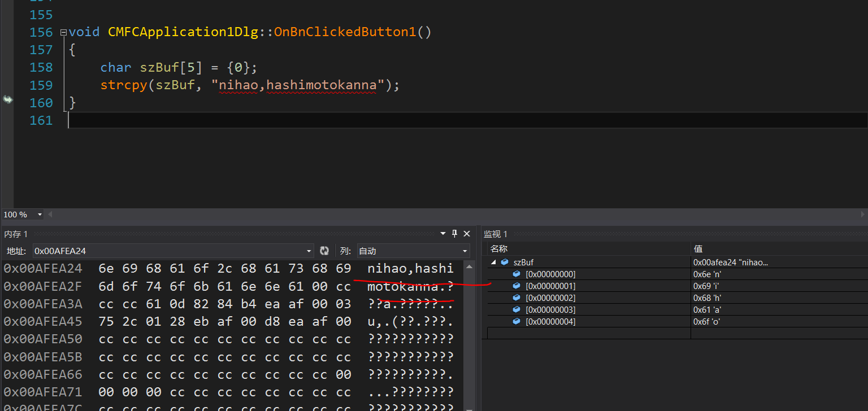Screen dimensions: 868x411
Task: Click memory address 0x00AFEA50 row
Action: coord(43,339)
